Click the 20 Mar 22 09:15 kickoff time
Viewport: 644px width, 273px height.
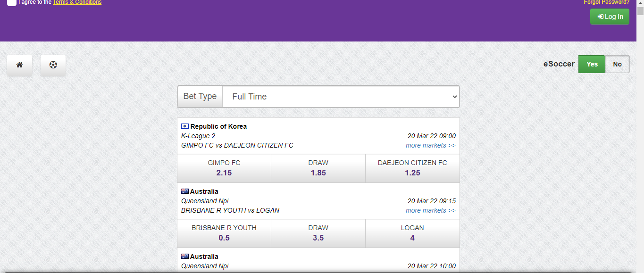pyautogui.click(x=432, y=201)
